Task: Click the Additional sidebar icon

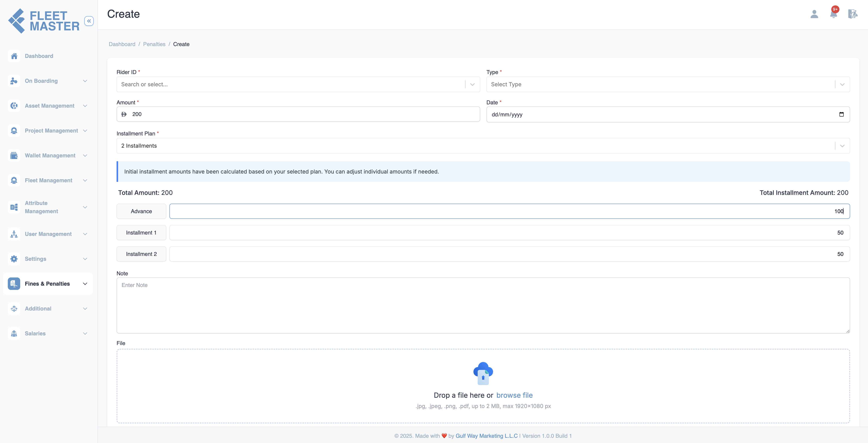Action: [x=14, y=309]
